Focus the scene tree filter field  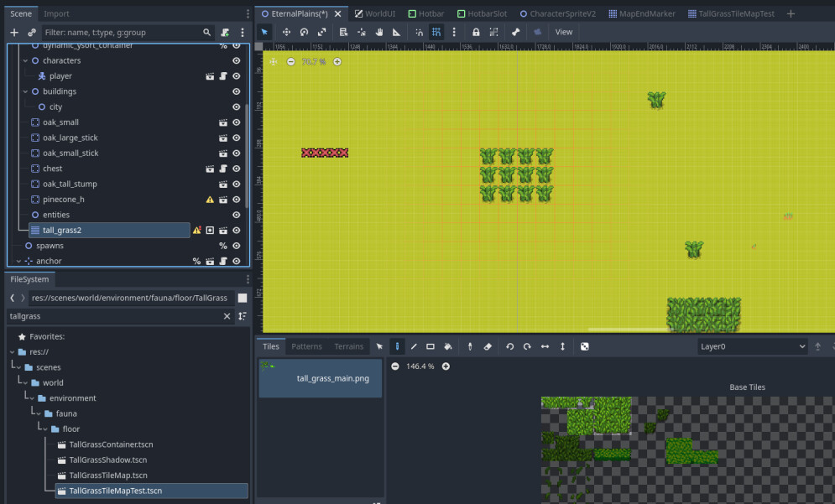pyautogui.click(x=129, y=33)
